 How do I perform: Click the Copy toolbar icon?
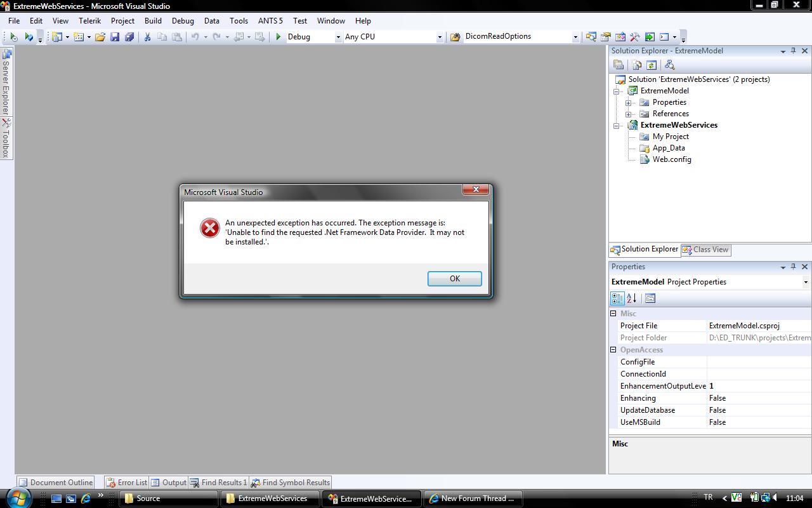pos(162,37)
